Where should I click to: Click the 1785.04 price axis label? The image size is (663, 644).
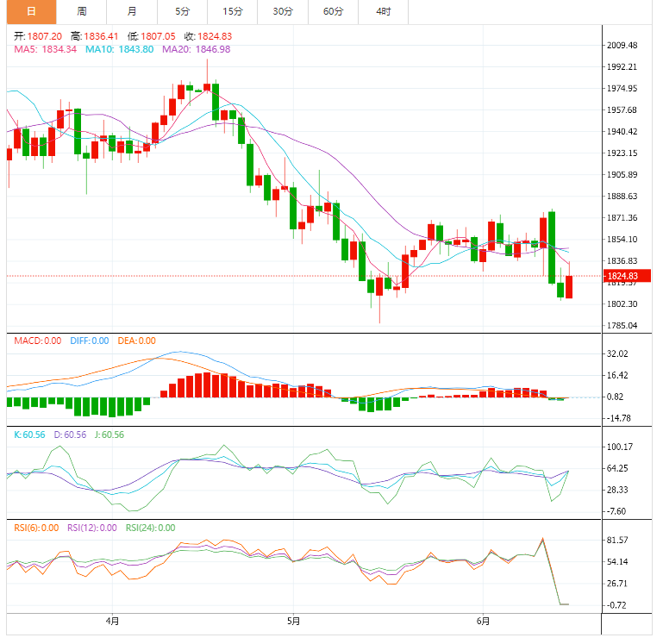[x=622, y=326]
